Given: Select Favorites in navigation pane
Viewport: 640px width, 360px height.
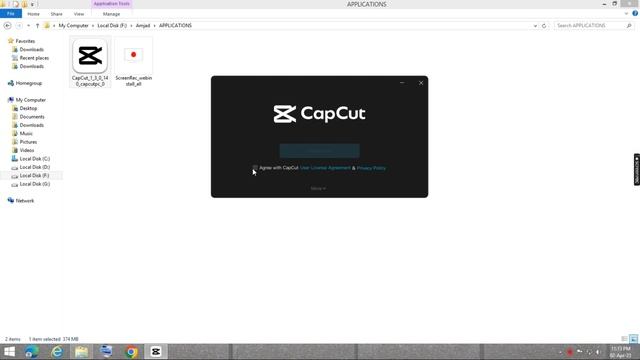Looking at the screenshot, I should click(25, 41).
